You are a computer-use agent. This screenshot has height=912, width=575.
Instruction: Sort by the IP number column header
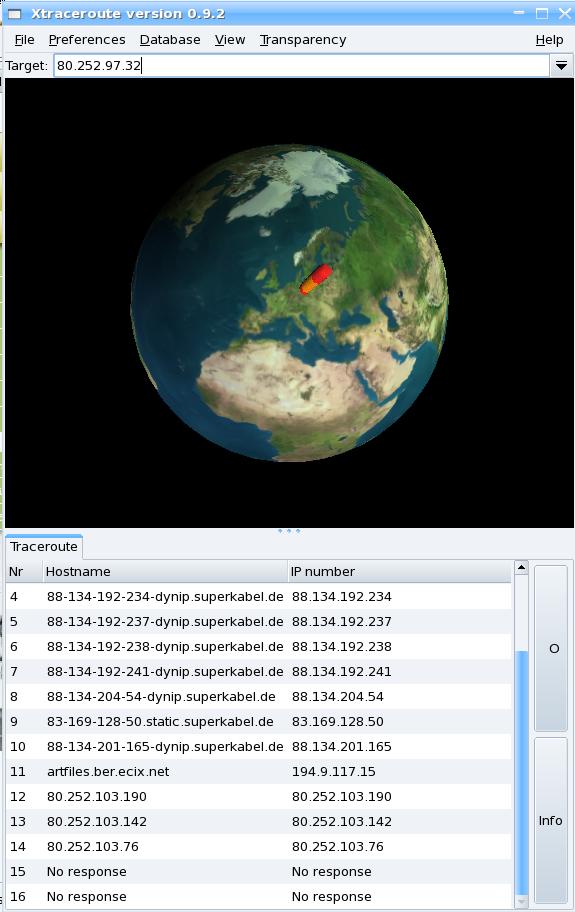point(399,572)
